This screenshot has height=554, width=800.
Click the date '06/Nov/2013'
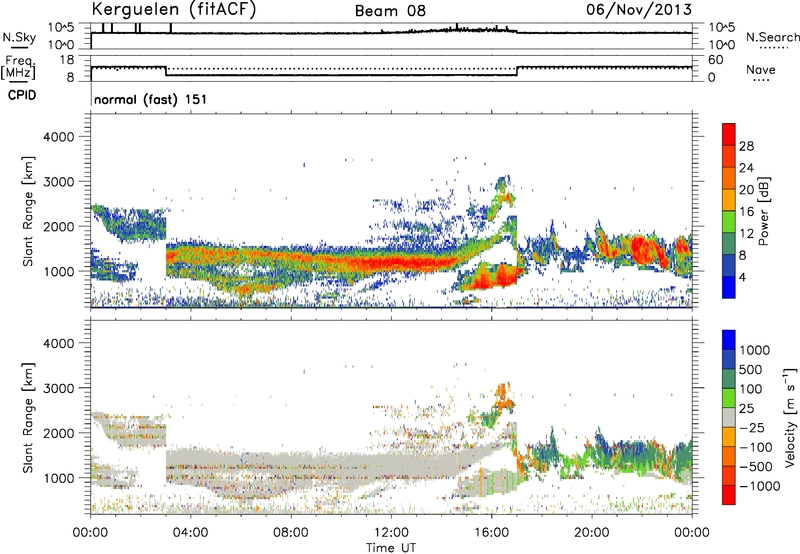tap(639, 9)
